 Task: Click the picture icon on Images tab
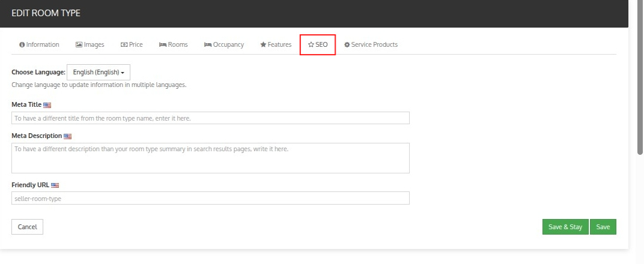(79, 44)
